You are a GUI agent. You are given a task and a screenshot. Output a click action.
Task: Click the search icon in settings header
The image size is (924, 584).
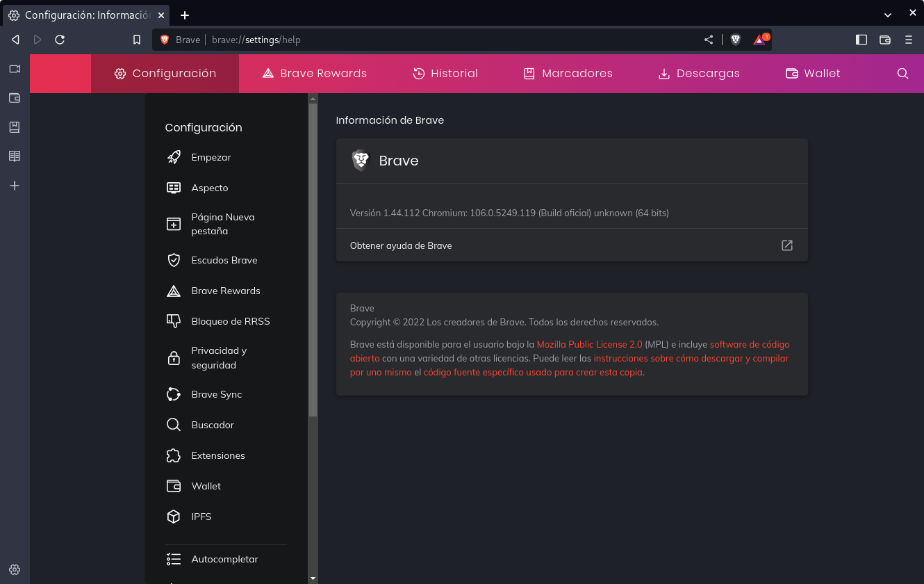902,74
